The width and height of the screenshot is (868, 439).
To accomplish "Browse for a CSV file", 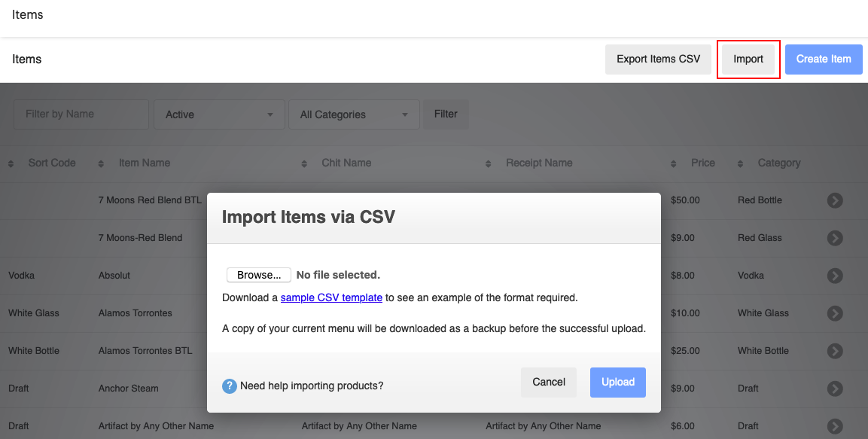I will [x=258, y=274].
